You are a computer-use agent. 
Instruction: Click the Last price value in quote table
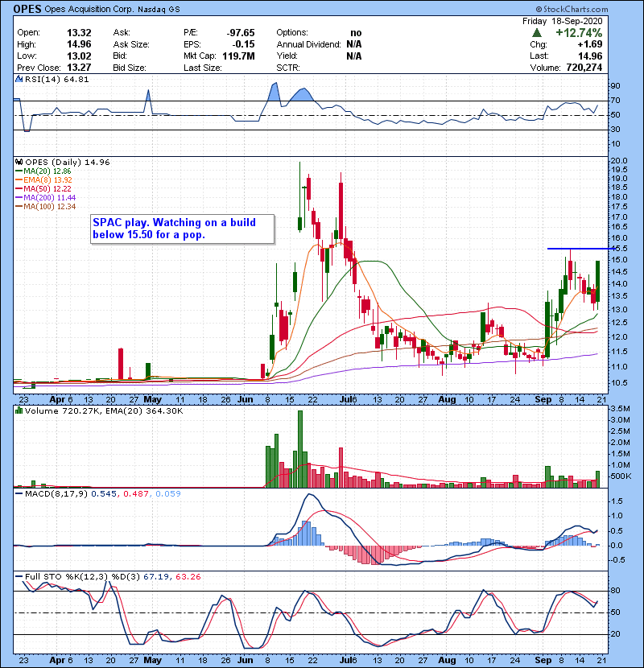(590, 56)
